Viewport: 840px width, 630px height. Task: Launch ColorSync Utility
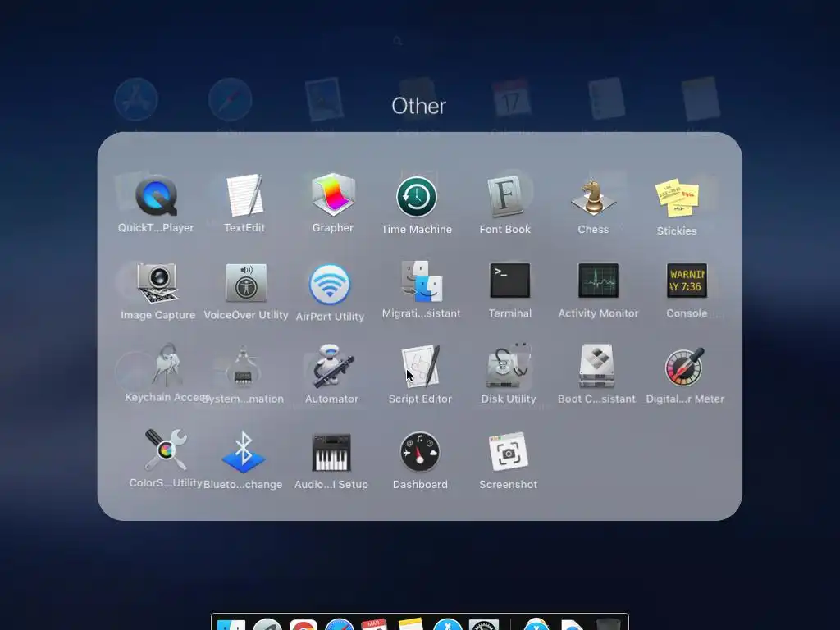pyautogui.click(x=166, y=450)
